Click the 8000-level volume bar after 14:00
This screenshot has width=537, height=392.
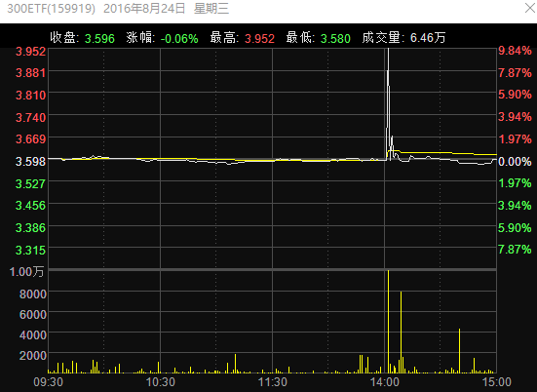pos(401,333)
